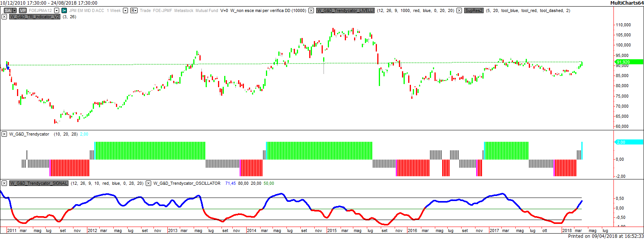644x239 pixels.
Task: Click the 2015 label on time axis
Action: (332, 230)
